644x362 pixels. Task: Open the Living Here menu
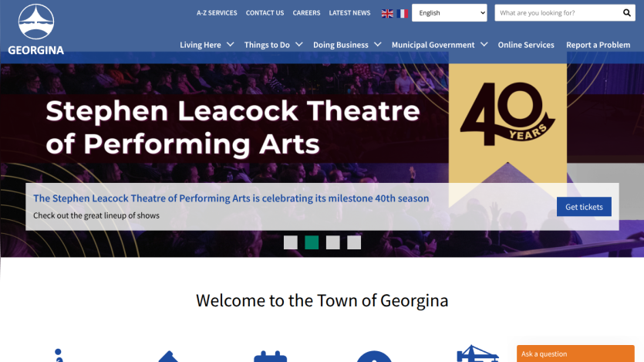point(201,45)
